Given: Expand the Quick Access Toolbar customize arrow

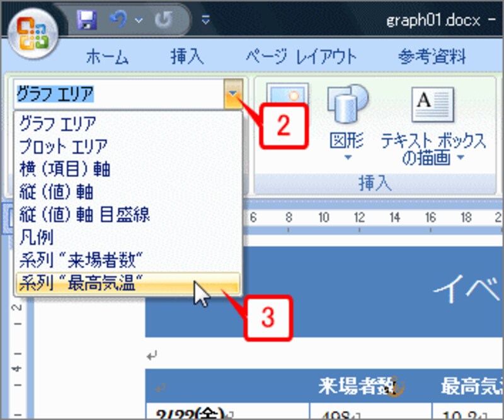Looking at the screenshot, I should coord(205,20).
